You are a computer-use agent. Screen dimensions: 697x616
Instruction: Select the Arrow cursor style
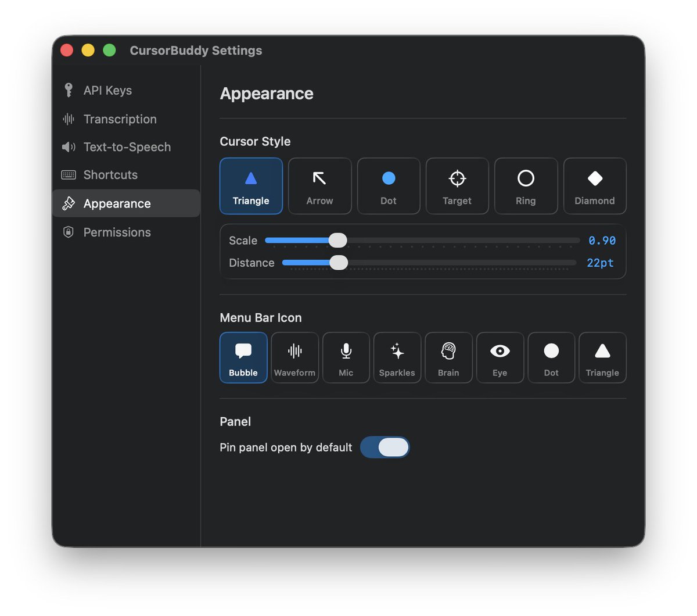pos(319,186)
